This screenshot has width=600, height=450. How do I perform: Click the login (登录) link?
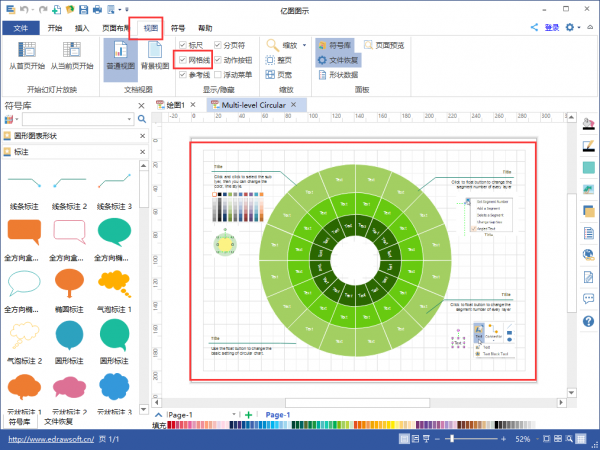(x=551, y=28)
